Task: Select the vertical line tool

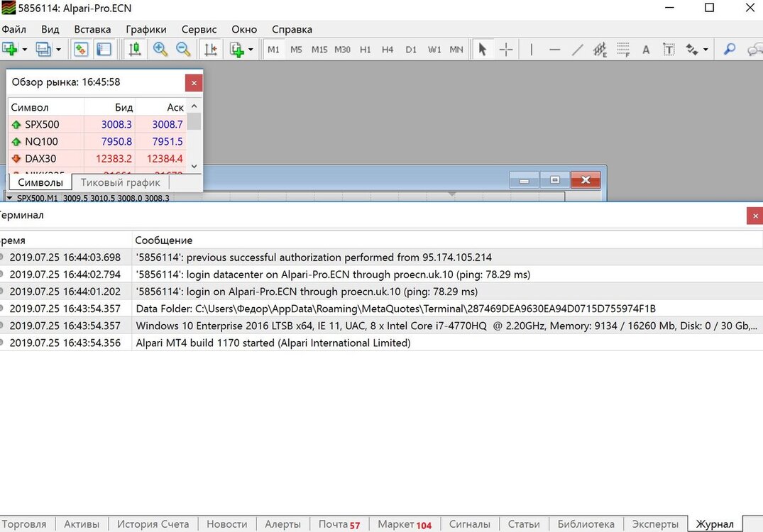Action: (532, 49)
